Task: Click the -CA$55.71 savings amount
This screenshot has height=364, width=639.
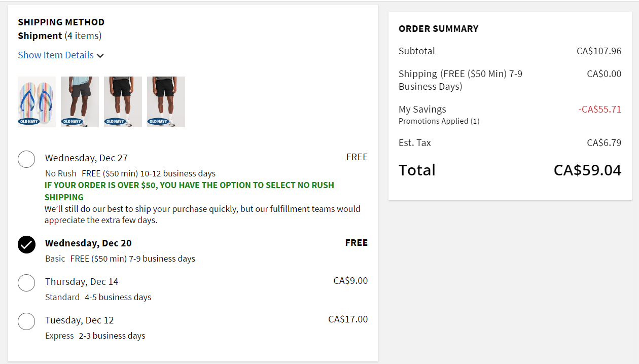Action: pyautogui.click(x=599, y=110)
